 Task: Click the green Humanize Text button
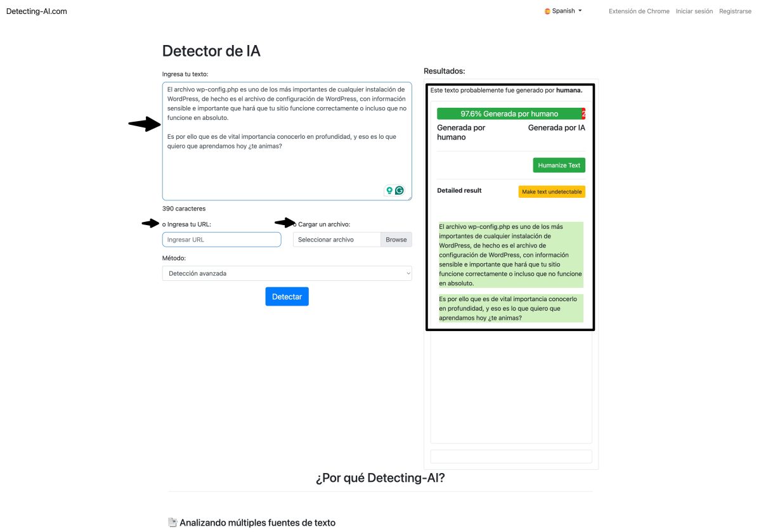559,165
